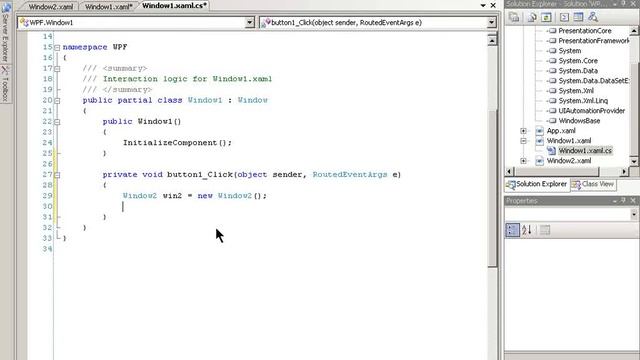The image size is (640, 360).
Task: Click Solution Explorer scroll up arrow
Action: [633, 31]
